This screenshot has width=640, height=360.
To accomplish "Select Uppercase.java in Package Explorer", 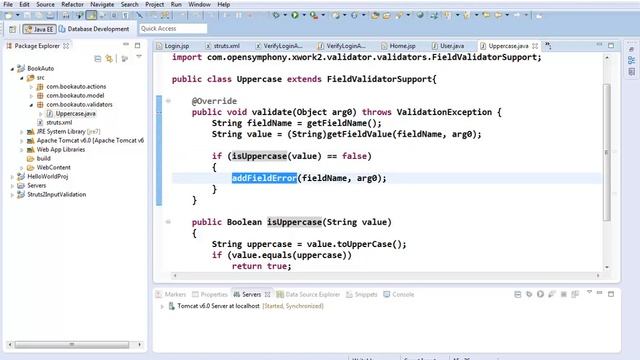I will coord(75,114).
